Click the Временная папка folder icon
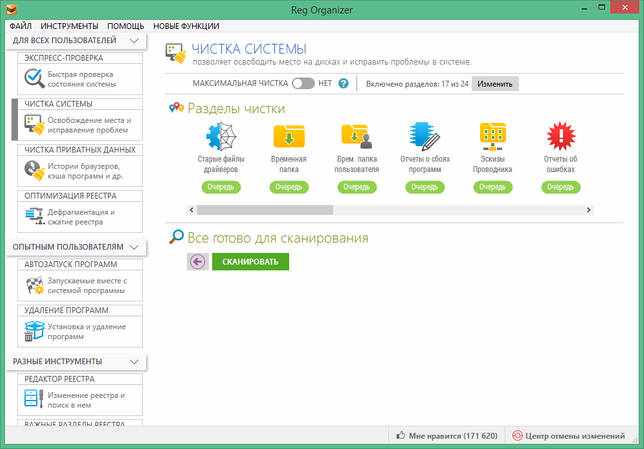The width and height of the screenshot is (644, 449). (x=289, y=136)
